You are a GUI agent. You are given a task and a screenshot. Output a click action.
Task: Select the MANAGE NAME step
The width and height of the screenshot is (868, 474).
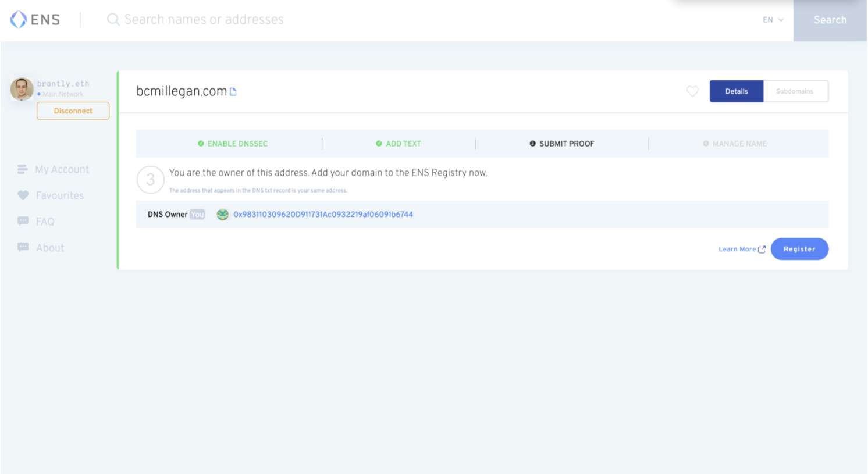(739, 144)
